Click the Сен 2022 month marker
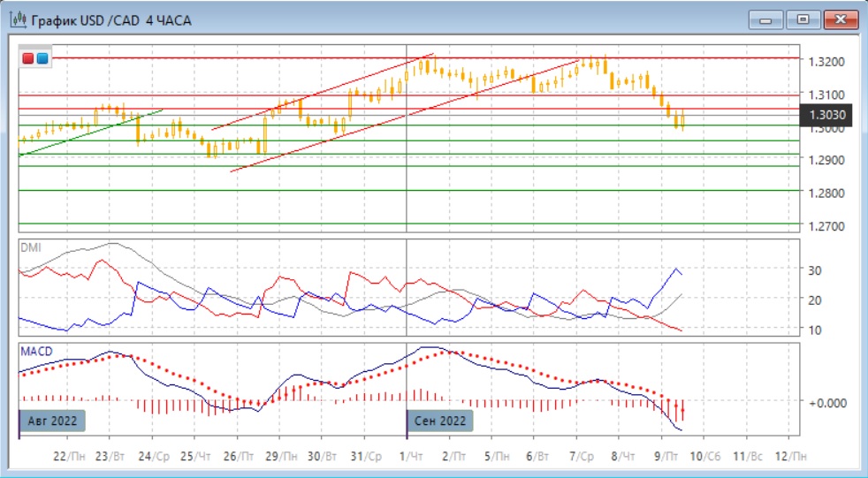This screenshot has height=478, width=868. pyautogui.click(x=440, y=421)
